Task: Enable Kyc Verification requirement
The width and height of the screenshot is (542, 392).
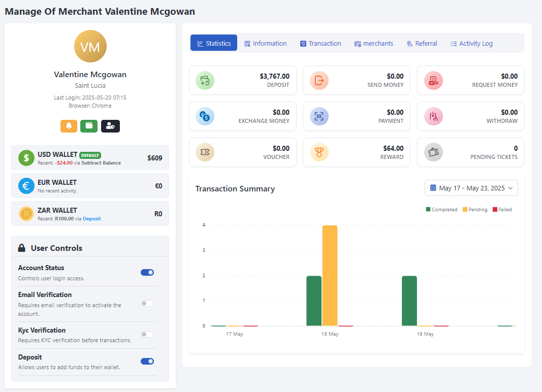Action: (147, 334)
